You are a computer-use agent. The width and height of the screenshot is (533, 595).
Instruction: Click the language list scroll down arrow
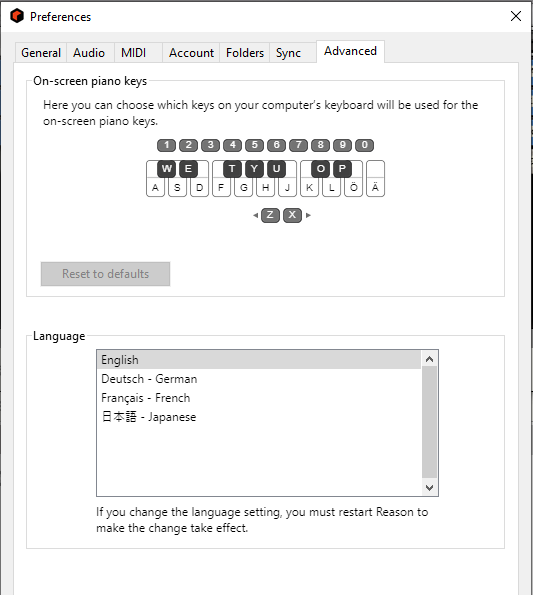429,487
